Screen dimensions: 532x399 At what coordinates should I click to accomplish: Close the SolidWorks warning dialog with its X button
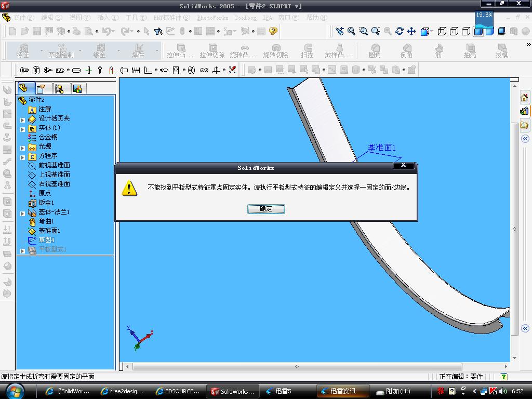pos(403,165)
